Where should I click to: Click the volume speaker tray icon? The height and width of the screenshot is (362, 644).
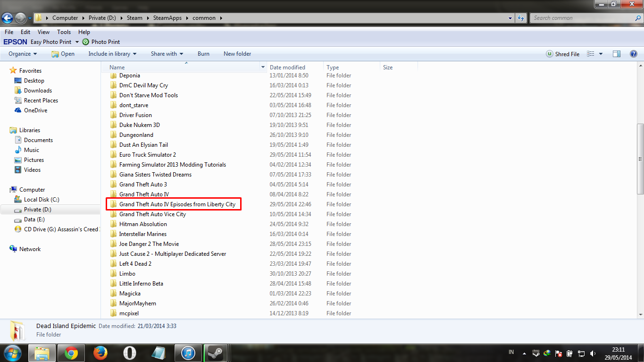click(593, 353)
